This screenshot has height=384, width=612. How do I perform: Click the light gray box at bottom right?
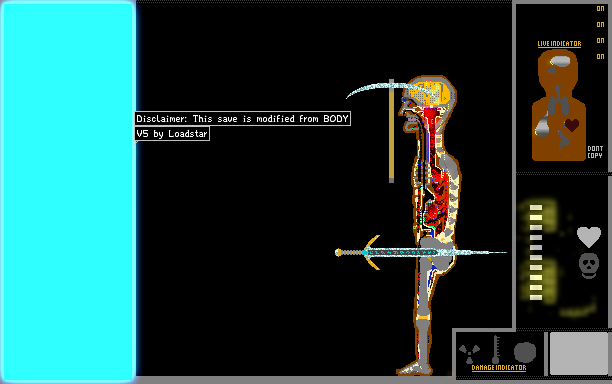579,353
